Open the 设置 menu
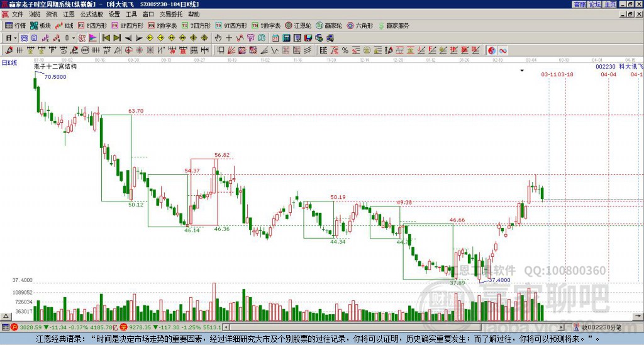The width and height of the screenshot is (644, 345). [x=114, y=14]
